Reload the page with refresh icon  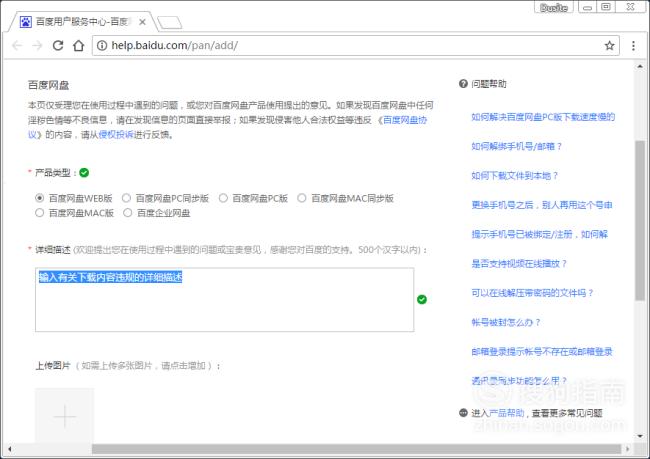(58, 45)
